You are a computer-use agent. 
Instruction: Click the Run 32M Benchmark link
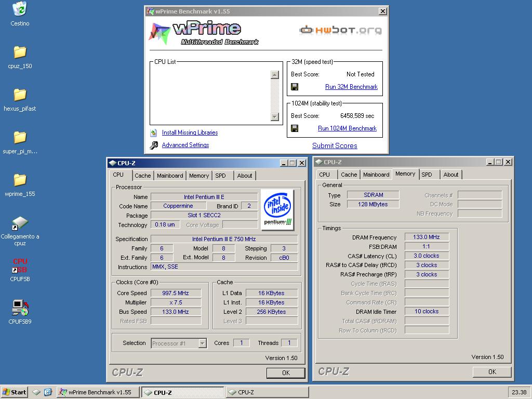pyautogui.click(x=351, y=87)
